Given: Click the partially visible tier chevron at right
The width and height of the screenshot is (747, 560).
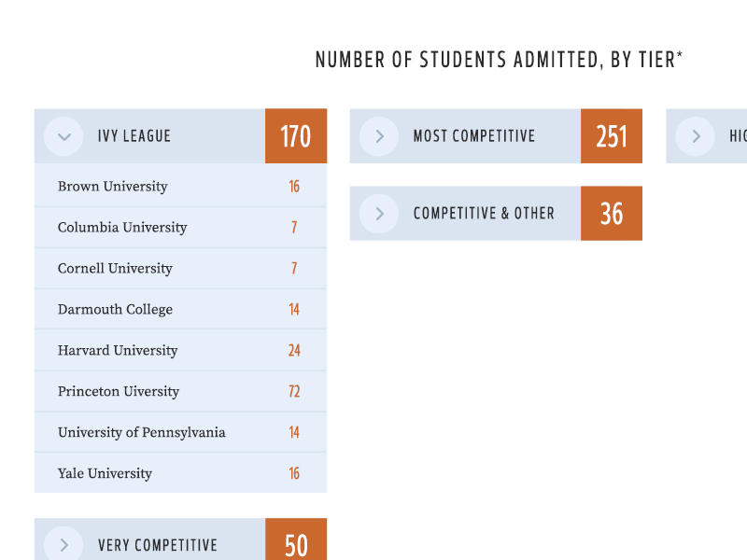Looking at the screenshot, I should click(696, 136).
